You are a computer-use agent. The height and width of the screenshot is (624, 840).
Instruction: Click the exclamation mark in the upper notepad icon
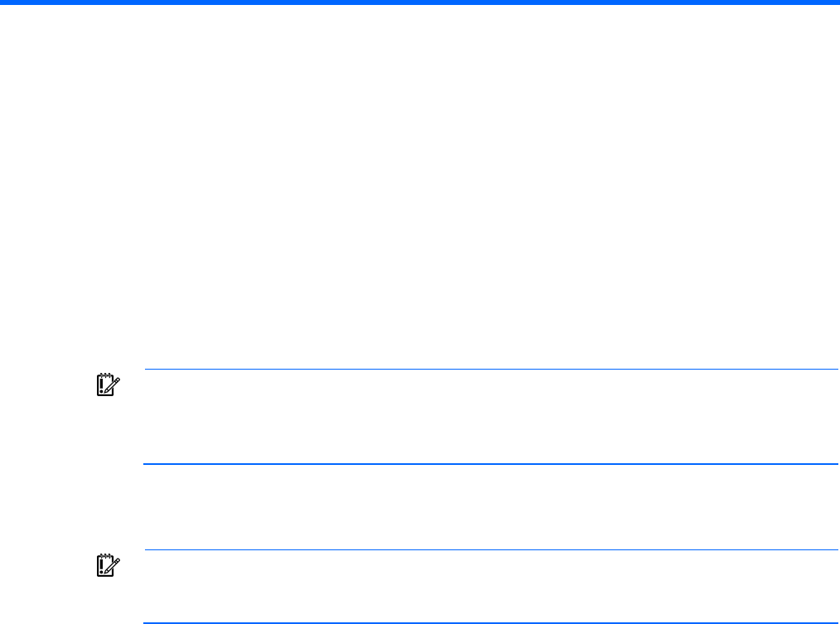click(x=104, y=384)
